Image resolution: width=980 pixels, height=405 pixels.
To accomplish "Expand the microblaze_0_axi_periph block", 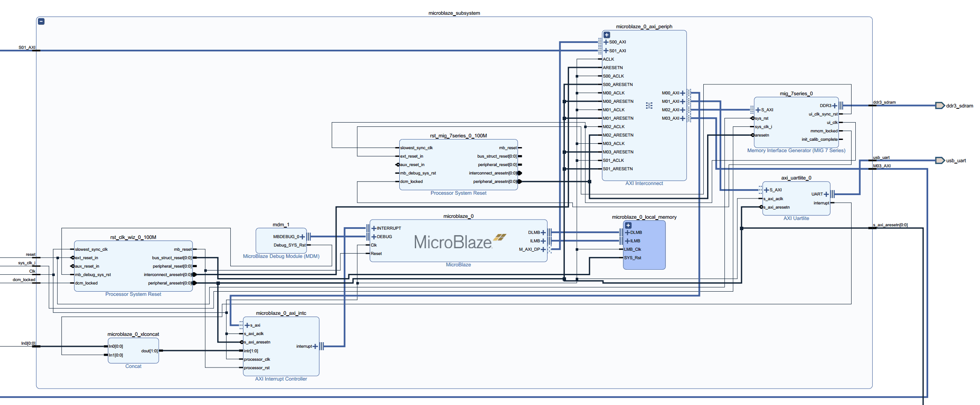I will [607, 35].
